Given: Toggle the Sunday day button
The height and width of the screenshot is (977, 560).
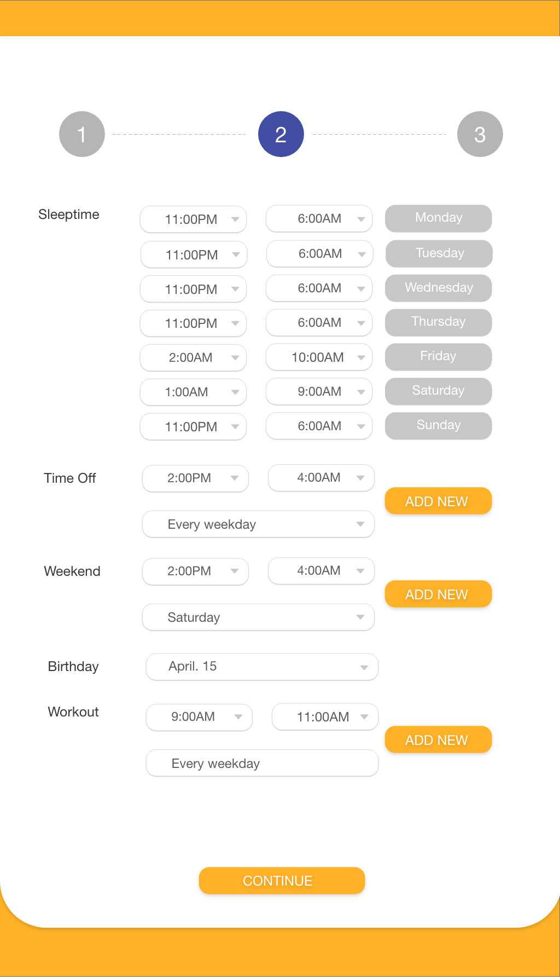Looking at the screenshot, I should click(438, 425).
